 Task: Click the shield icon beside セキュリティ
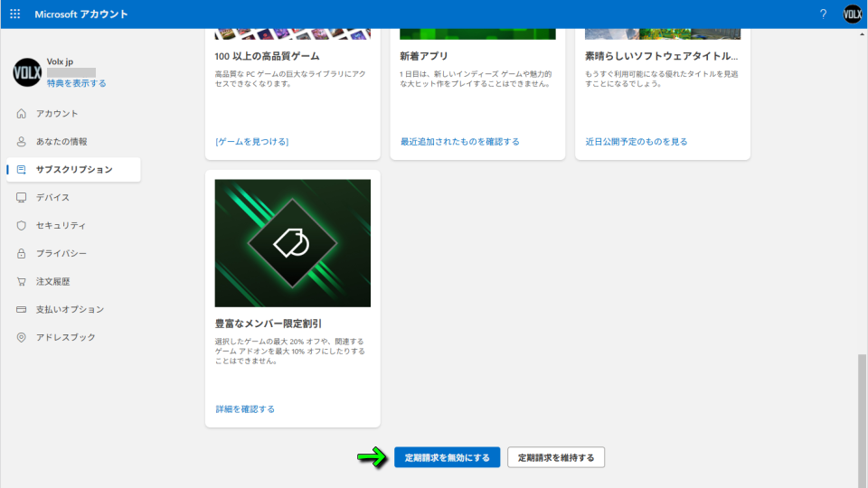coord(21,226)
